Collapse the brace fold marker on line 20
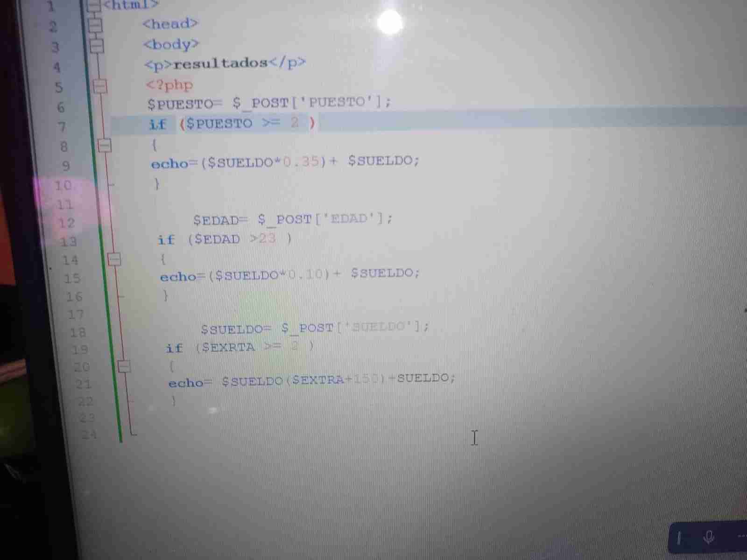The image size is (747, 560). (x=124, y=366)
